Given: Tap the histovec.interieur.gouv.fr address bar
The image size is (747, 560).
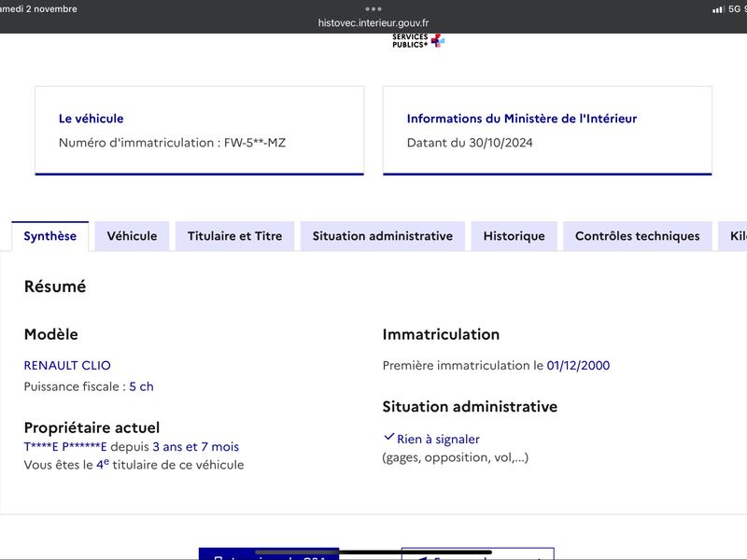Looking at the screenshot, I should coord(373,22).
